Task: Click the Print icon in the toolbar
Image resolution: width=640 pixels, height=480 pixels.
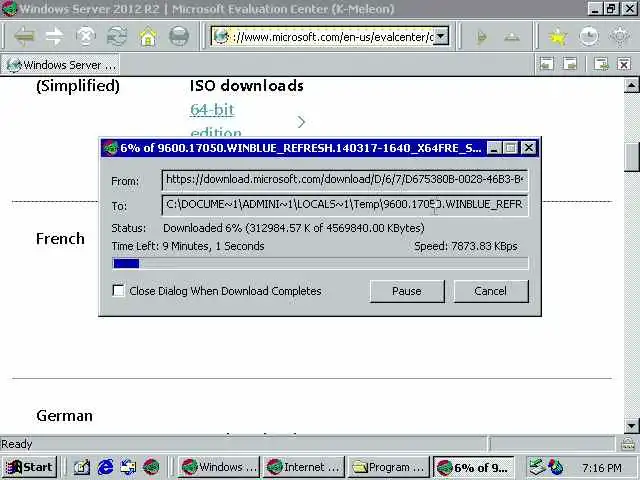Action: (179, 37)
